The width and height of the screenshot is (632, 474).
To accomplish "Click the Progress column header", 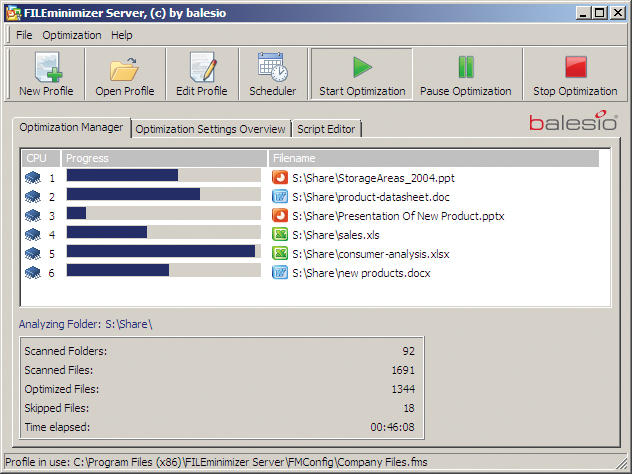I will (164, 158).
